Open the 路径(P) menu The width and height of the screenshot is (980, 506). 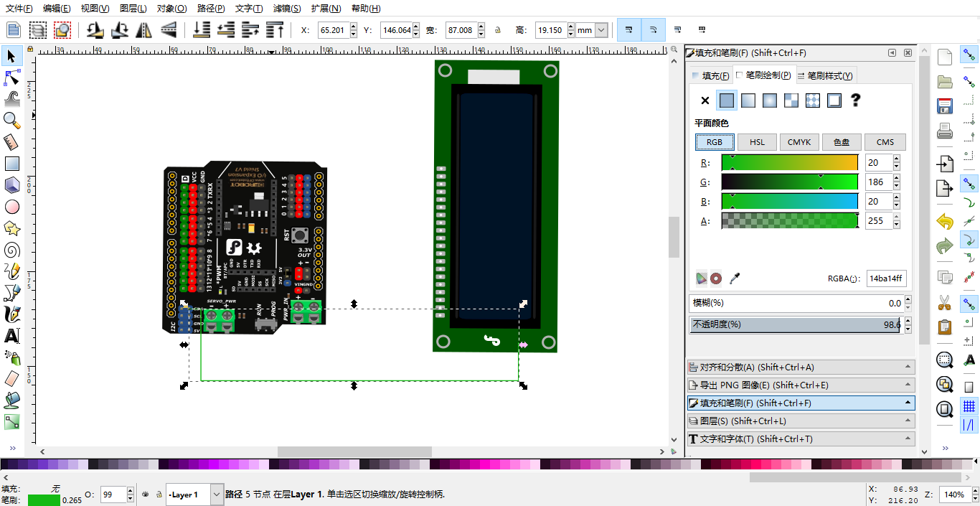209,9
